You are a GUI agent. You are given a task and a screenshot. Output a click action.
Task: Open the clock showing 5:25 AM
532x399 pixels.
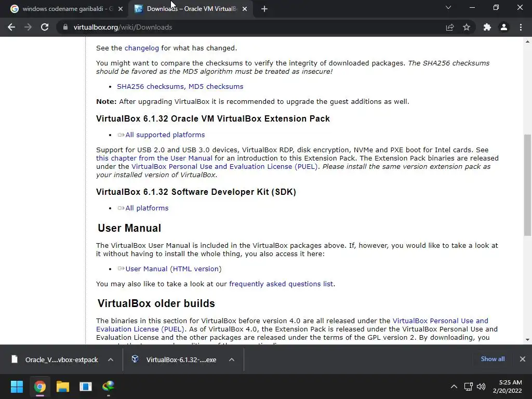point(507,387)
